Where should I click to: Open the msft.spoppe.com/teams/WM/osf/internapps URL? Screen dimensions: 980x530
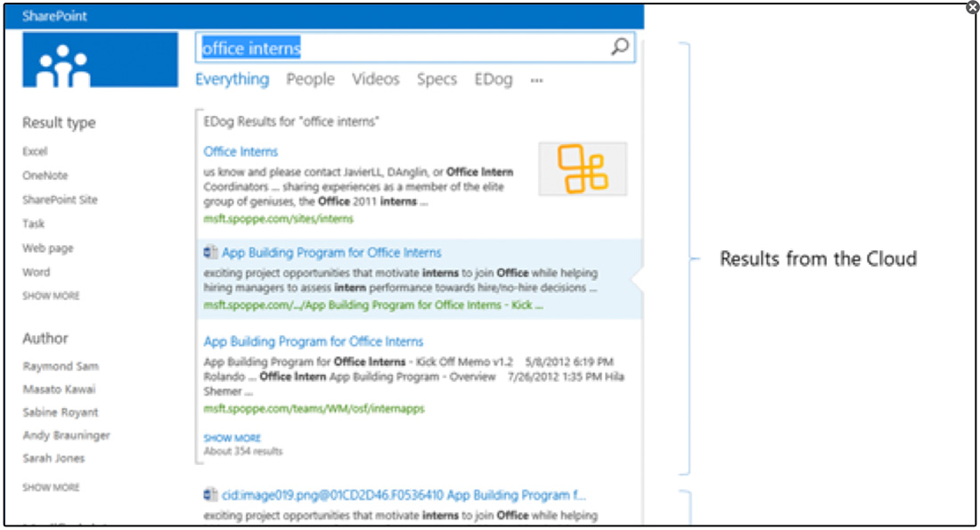(x=314, y=409)
